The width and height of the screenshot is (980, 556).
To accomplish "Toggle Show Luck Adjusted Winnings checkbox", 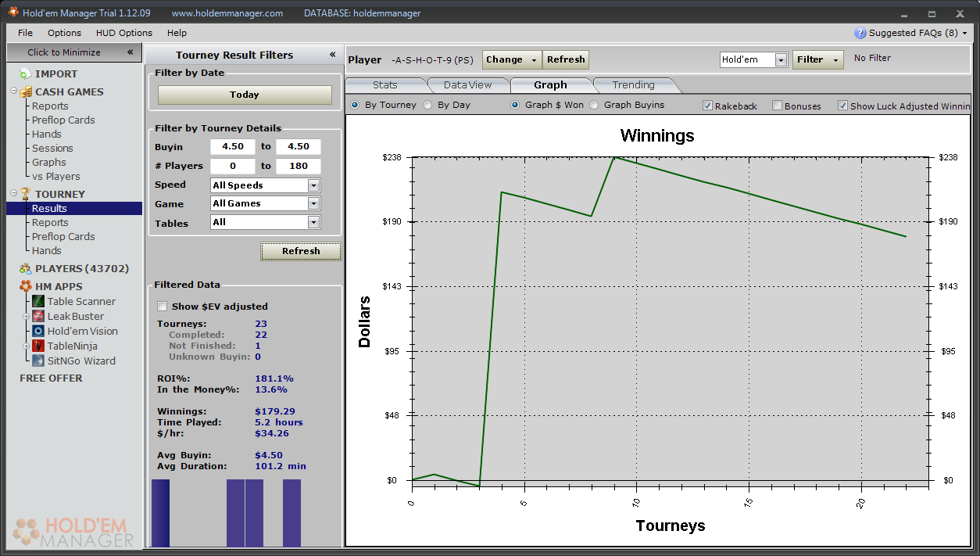I will pyautogui.click(x=842, y=106).
